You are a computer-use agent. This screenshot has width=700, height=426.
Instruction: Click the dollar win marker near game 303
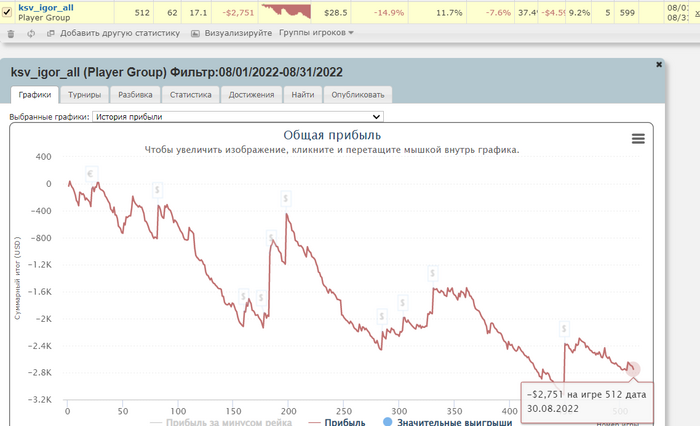point(402,303)
